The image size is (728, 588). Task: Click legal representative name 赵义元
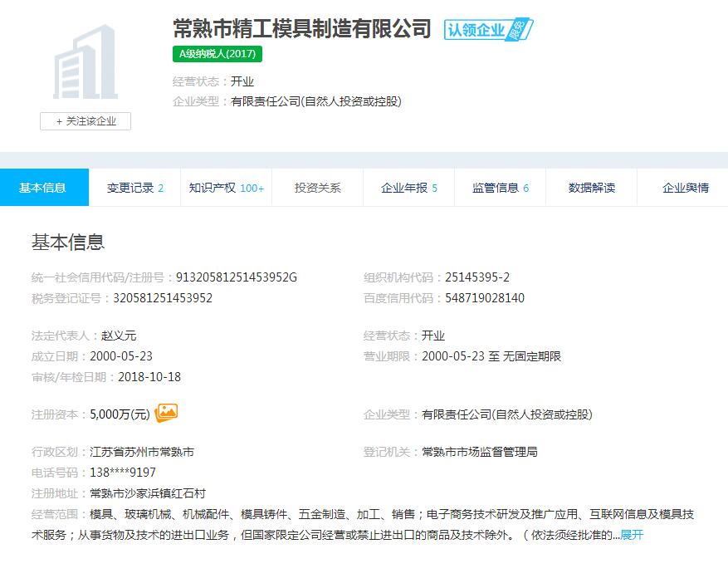(119, 336)
